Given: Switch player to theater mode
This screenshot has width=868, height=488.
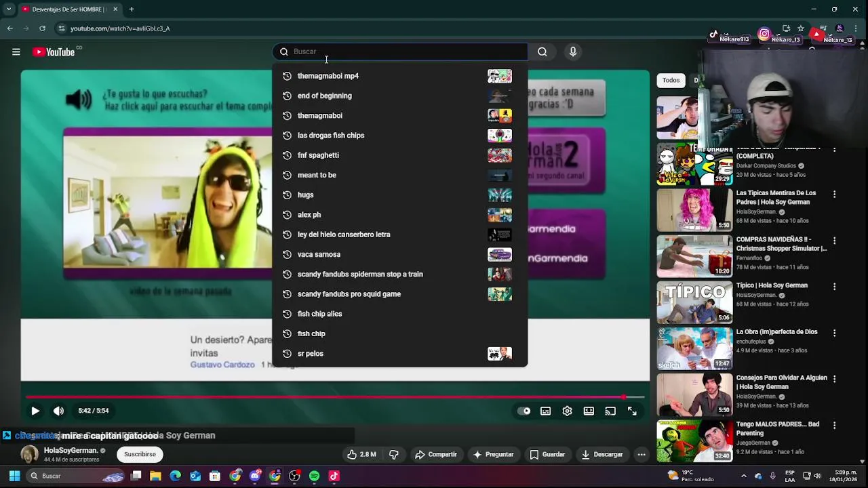Looking at the screenshot, I should pos(589,411).
